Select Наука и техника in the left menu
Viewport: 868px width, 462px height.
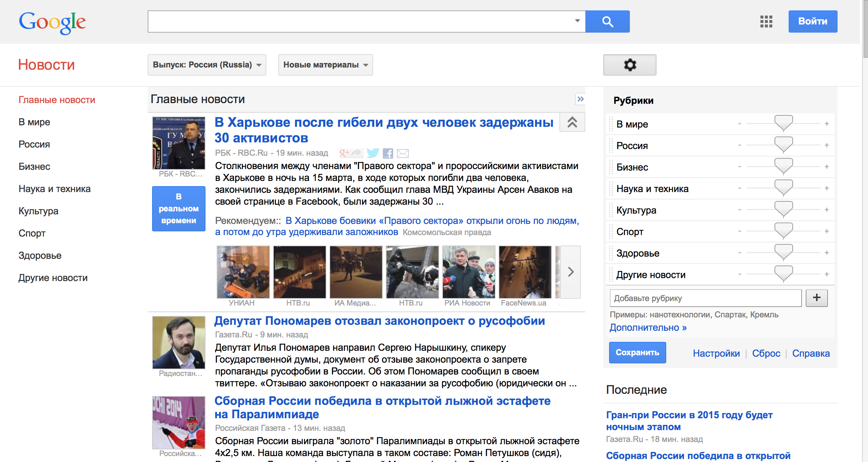pos(55,189)
